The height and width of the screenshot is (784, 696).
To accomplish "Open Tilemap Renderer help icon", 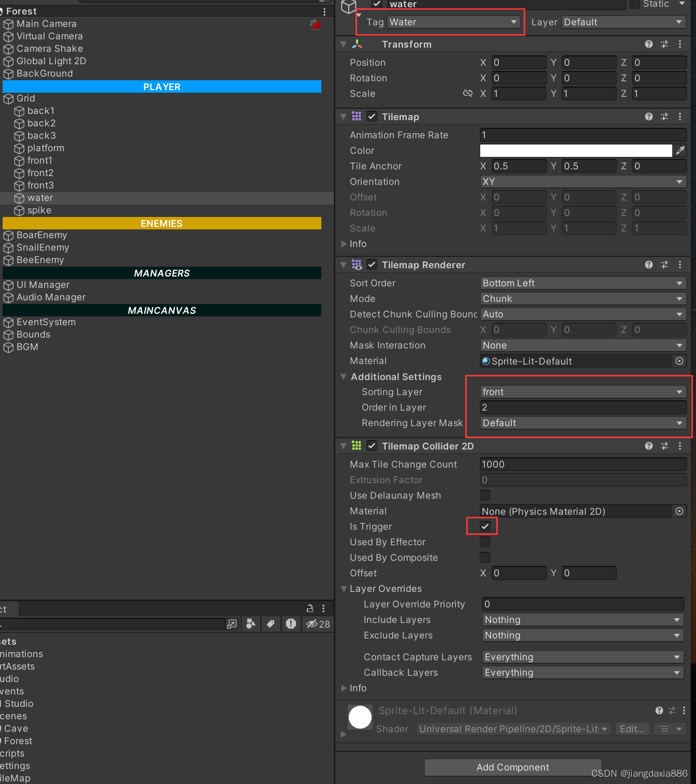I will point(649,265).
